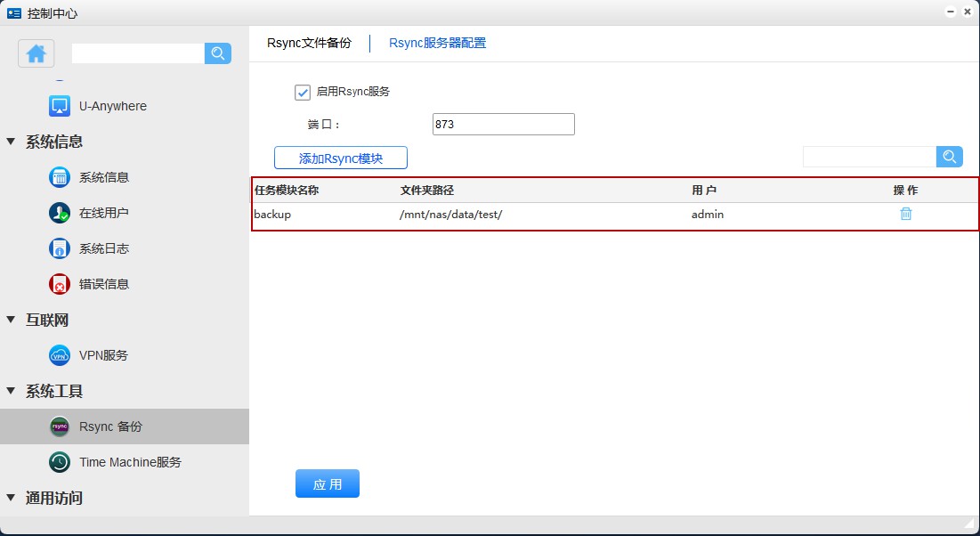This screenshot has width=980, height=536.
Task: Toggle the 启用Rsync服务 checkbox
Action: click(x=303, y=92)
